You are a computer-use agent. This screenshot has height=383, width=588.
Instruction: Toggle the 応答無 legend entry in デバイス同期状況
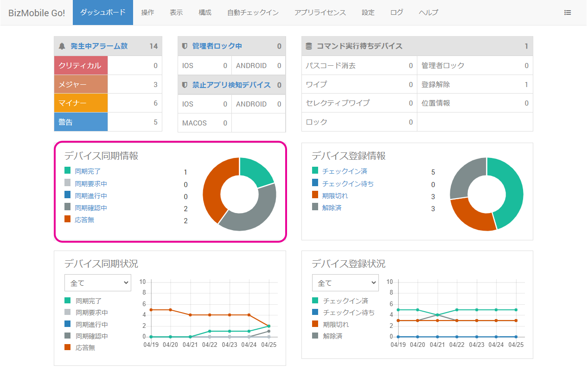tap(85, 347)
